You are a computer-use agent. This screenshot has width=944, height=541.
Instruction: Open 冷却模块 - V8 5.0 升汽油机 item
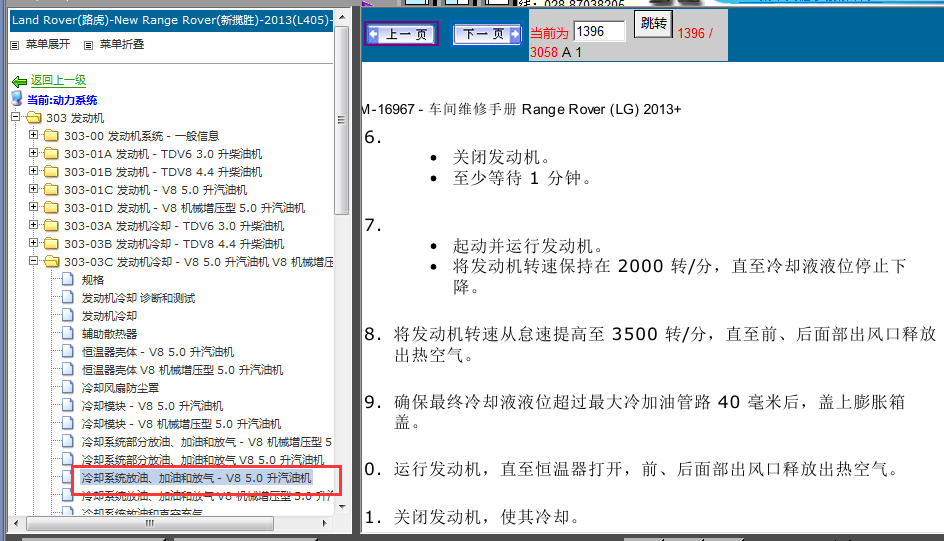coord(152,406)
